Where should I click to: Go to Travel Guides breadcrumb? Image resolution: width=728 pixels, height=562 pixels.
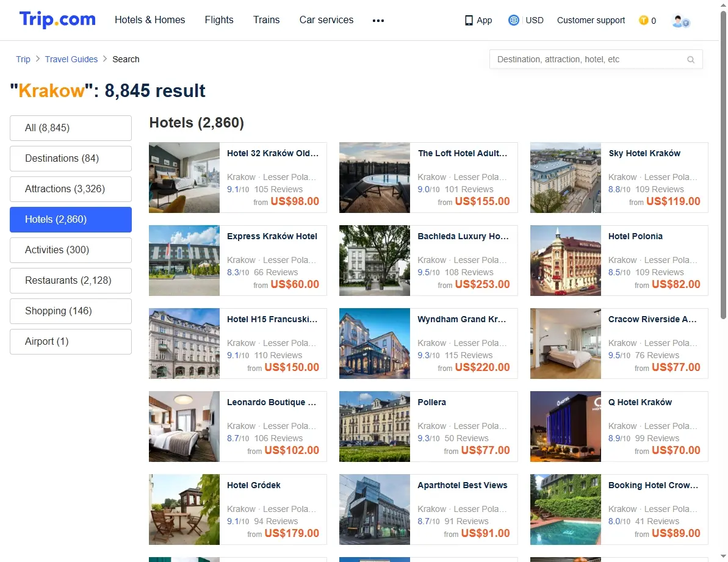point(71,59)
